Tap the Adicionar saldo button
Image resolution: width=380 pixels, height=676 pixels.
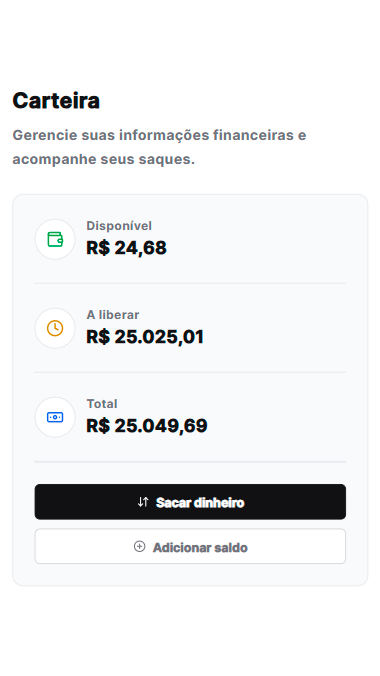click(x=190, y=546)
